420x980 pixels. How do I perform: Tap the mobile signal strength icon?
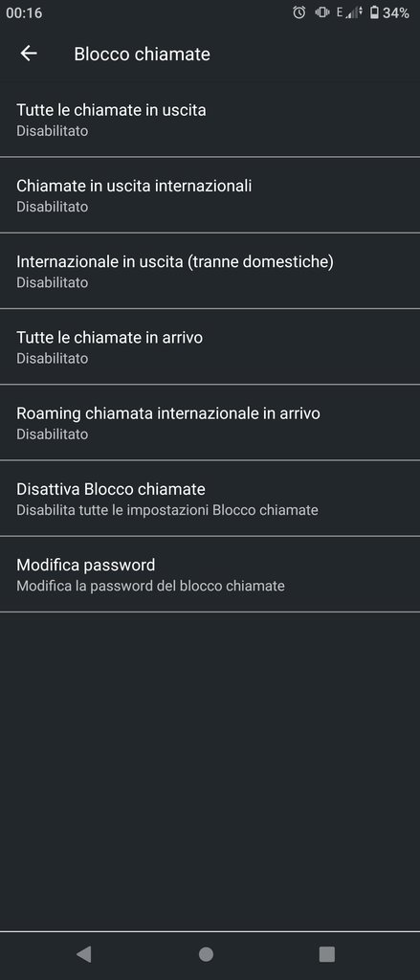tap(354, 12)
